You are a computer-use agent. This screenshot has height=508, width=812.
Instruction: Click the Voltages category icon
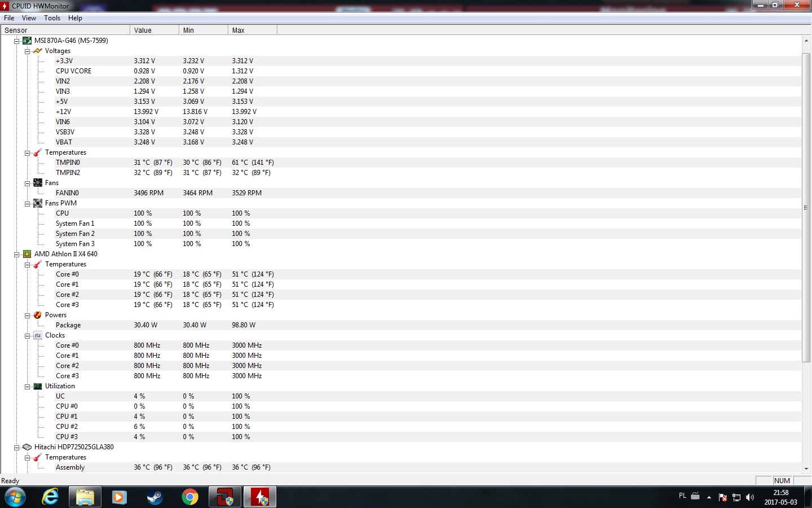(38, 51)
